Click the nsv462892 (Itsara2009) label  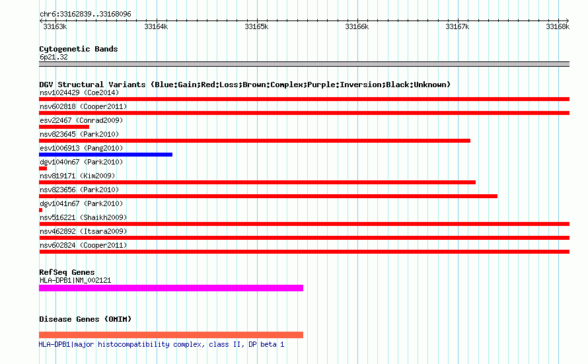coord(83,231)
